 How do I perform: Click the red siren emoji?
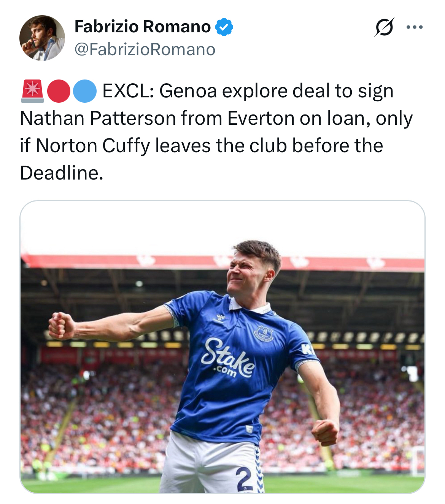click(x=32, y=91)
